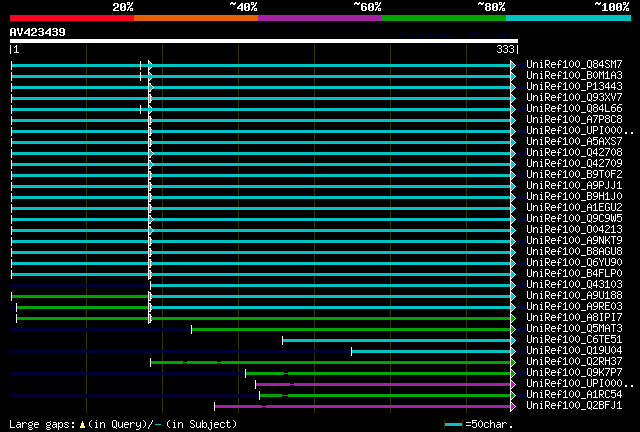Select the UniRef100_A1EGU2 label
The width and height of the screenshot is (640, 432).
[574, 208]
